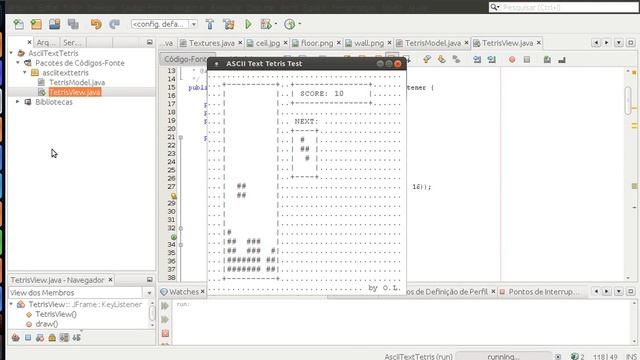Open View dos Membros dropdown
This screenshot has width=640, height=360.
coord(149,293)
